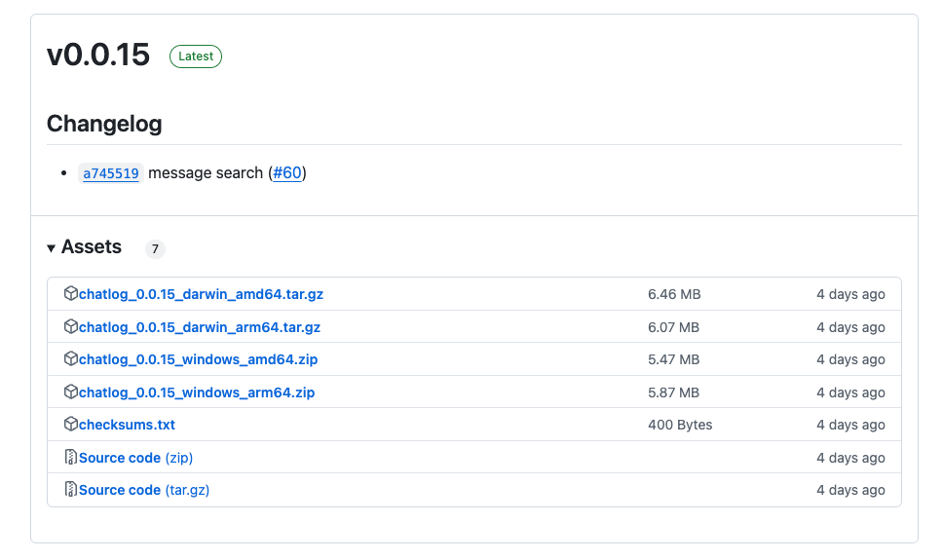
Task: Download Source code (tar.gz) archive
Action: pyautogui.click(x=143, y=490)
